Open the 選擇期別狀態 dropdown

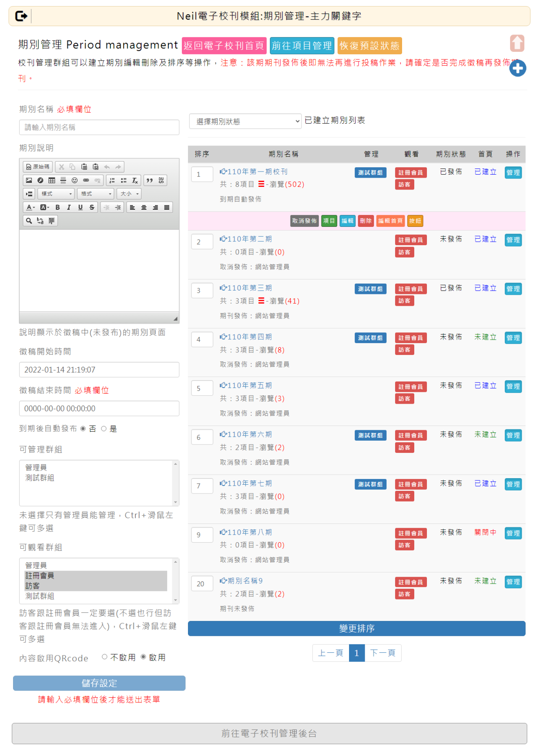245,121
